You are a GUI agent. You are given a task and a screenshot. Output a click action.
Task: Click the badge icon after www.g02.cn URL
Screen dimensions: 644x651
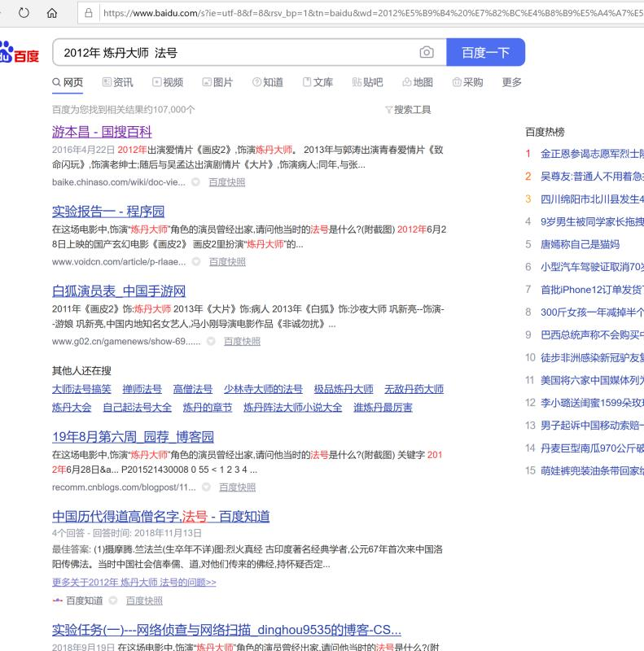coord(211,341)
